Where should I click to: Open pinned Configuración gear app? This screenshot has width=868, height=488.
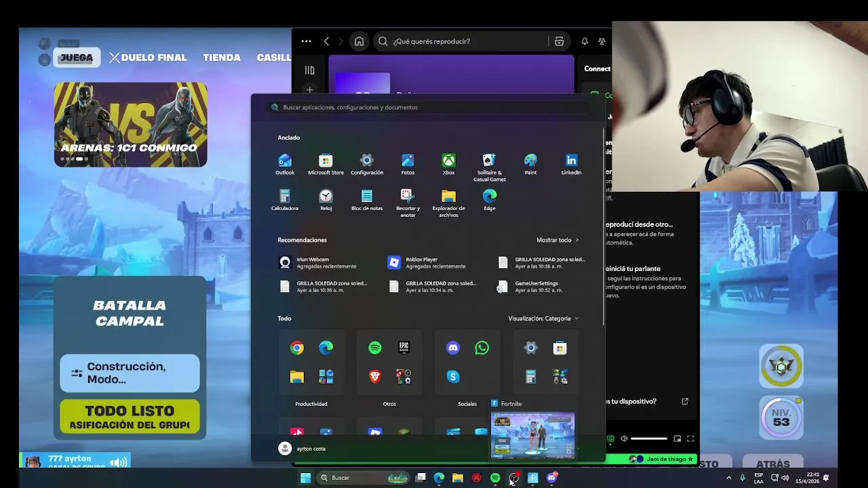pyautogui.click(x=367, y=164)
